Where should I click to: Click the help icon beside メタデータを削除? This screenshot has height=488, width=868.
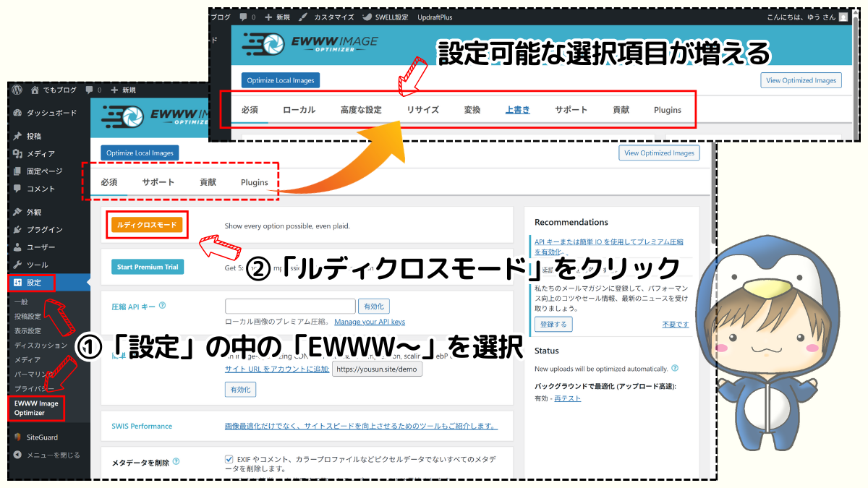click(x=176, y=461)
